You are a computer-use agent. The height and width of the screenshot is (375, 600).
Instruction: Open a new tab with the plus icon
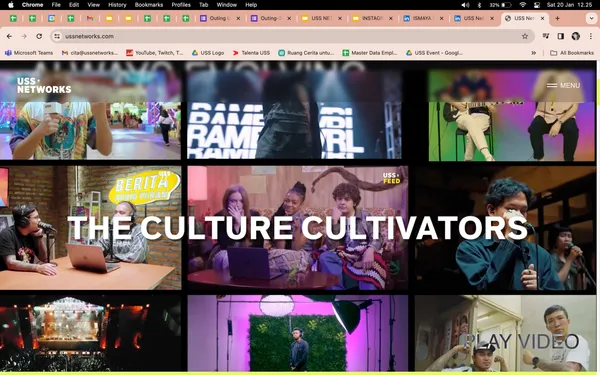pyautogui.click(x=557, y=18)
